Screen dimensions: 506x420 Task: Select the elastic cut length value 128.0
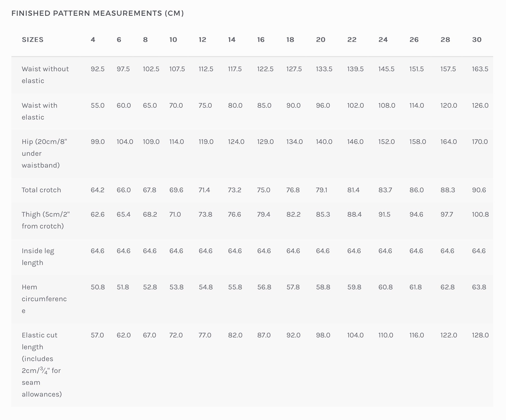(x=480, y=335)
